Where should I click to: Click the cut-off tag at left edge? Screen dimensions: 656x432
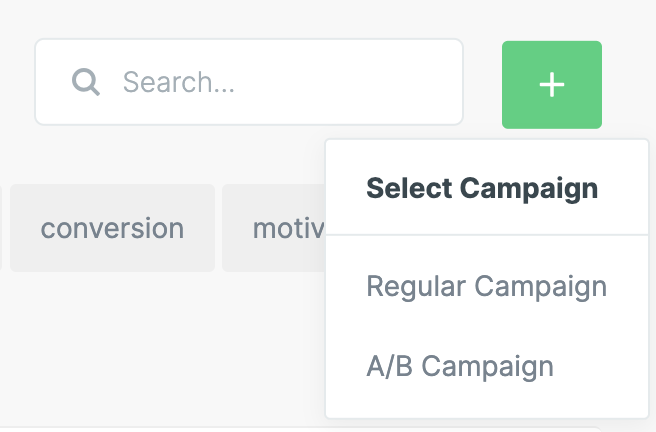[1, 228]
